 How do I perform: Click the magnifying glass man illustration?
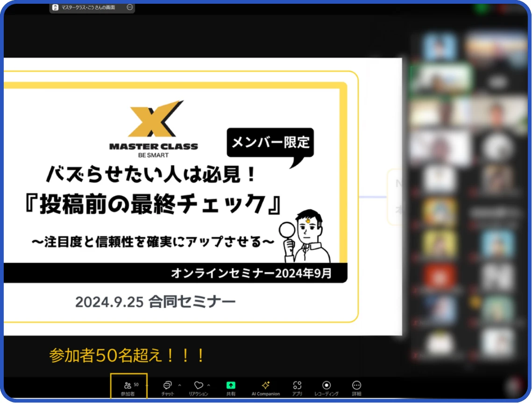305,236
